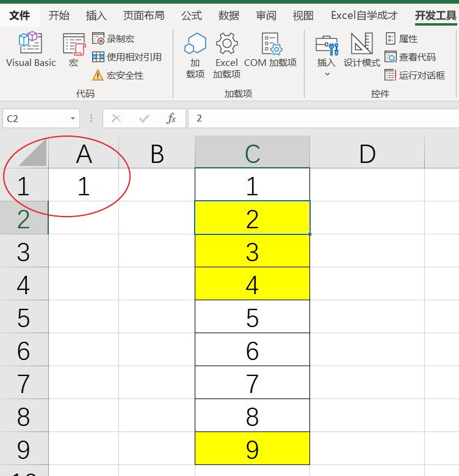Switch to the 页面布局 ribbon tab
Image resolution: width=459 pixels, height=476 pixels.
click(144, 15)
